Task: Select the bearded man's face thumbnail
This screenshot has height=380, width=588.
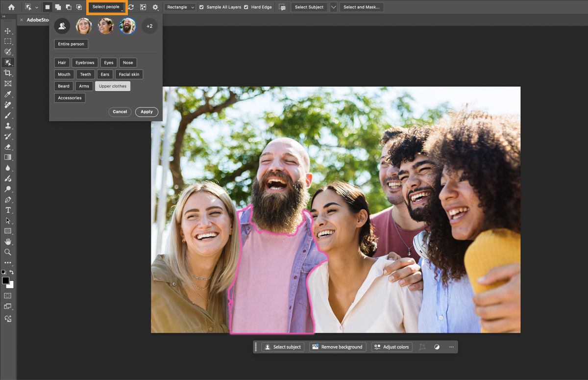Action: [x=127, y=26]
